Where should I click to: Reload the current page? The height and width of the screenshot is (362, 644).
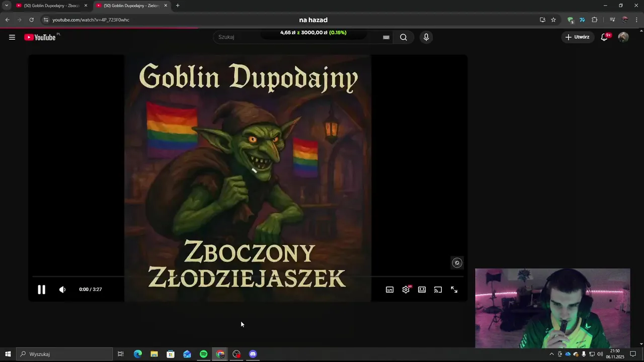click(x=32, y=20)
